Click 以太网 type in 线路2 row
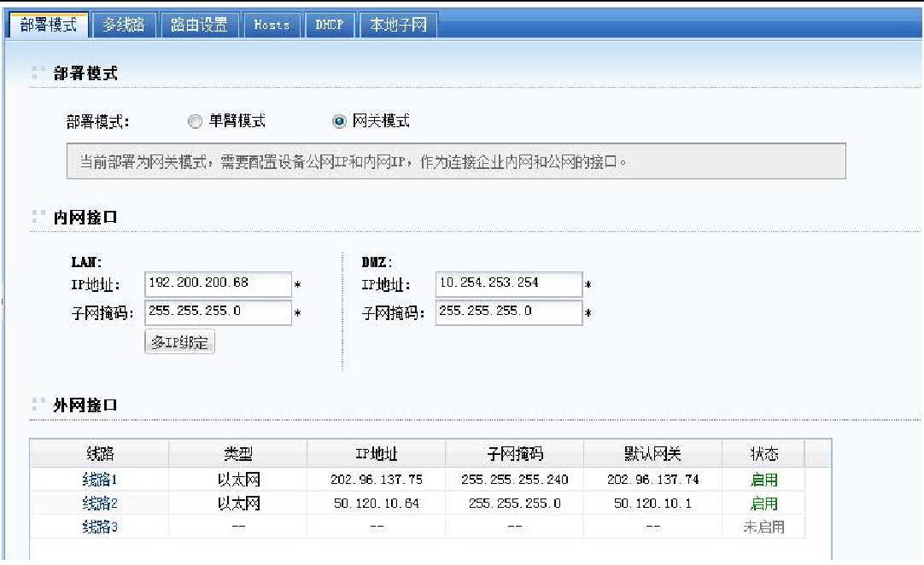The image size is (924, 565). pyautogui.click(x=238, y=504)
